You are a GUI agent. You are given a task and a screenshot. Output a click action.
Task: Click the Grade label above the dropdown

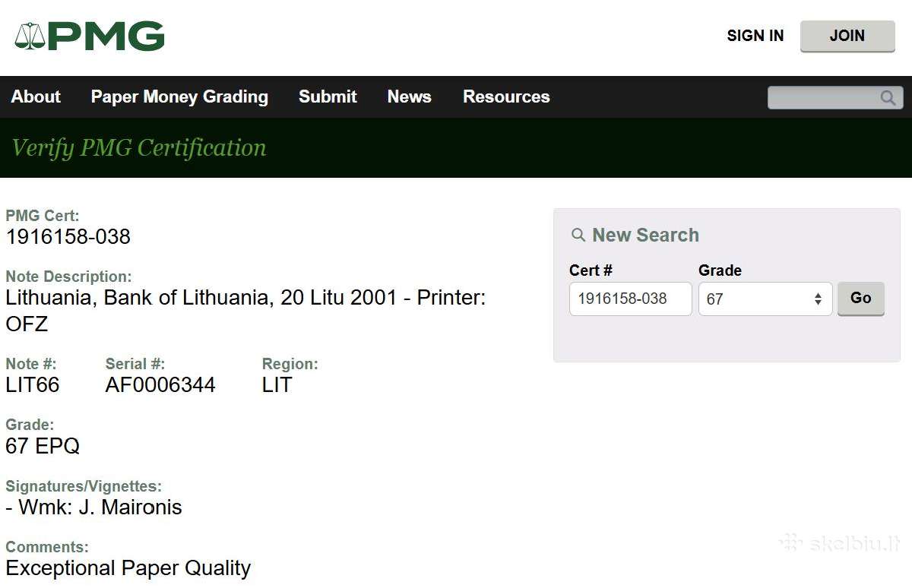720,270
